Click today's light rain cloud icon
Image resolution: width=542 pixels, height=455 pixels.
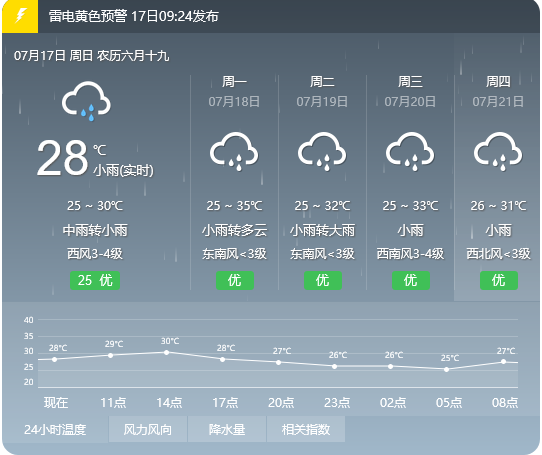[x=86, y=101]
